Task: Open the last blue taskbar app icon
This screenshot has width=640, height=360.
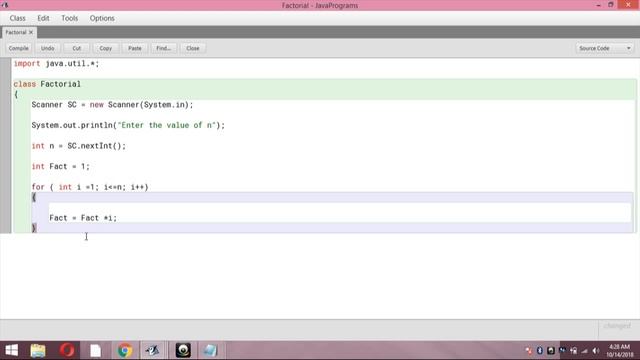Action: tap(210, 350)
